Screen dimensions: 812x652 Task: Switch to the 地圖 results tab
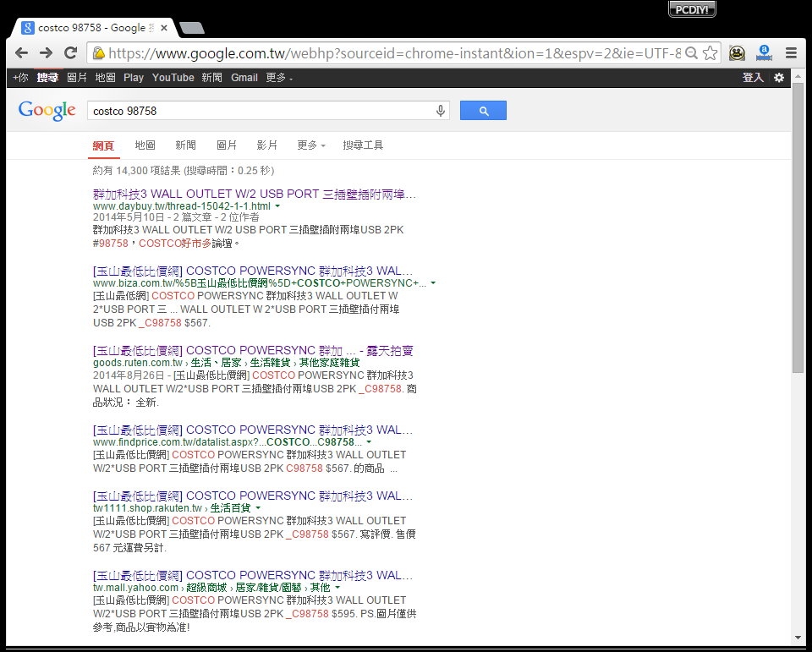(145, 145)
